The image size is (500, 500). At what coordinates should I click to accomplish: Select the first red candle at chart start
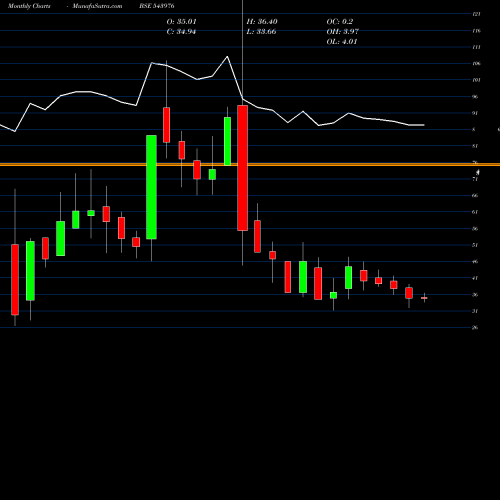pyautogui.click(x=15, y=280)
